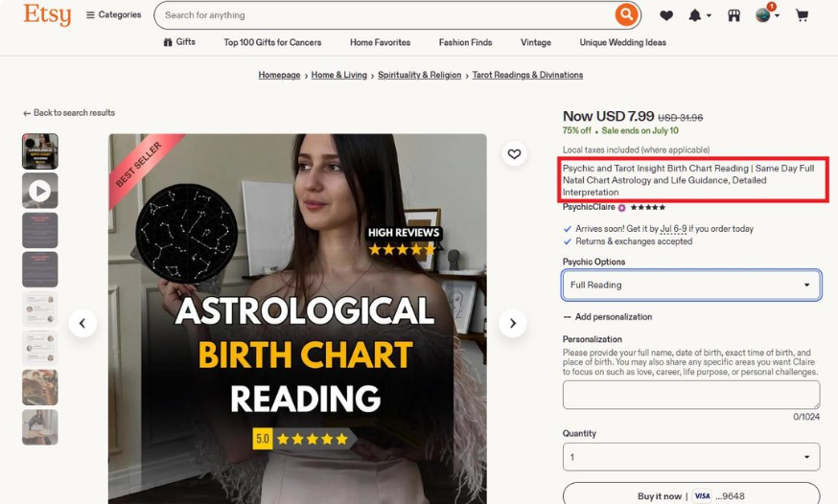Click star seller badge next to PsychicClaire
This screenshot has height=504, width=838.
621,208
